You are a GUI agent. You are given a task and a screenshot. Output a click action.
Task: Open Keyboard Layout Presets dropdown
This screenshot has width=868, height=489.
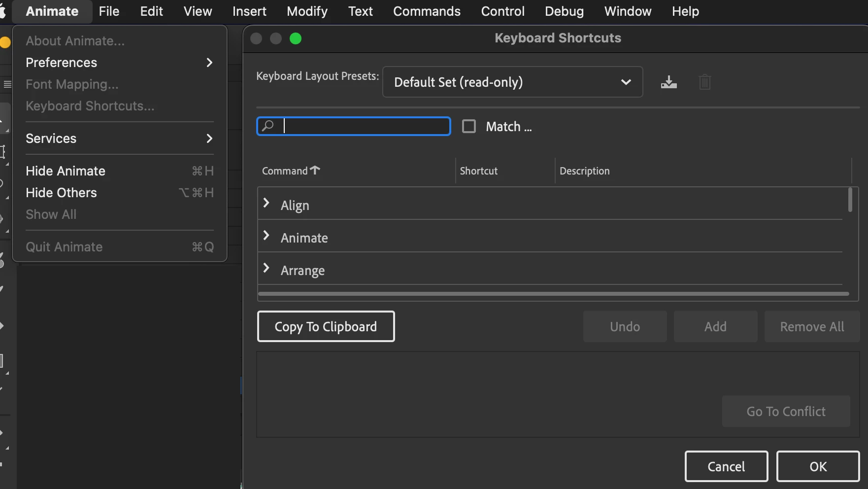tap(512, 82)
